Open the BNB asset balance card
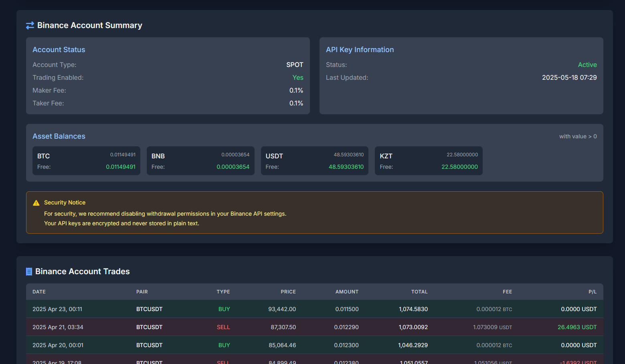 [x=200, y=161]
